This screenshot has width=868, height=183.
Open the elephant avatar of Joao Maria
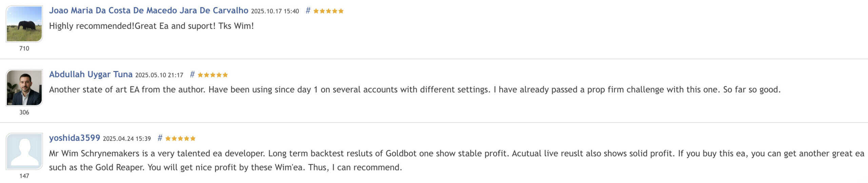point(24,24)
